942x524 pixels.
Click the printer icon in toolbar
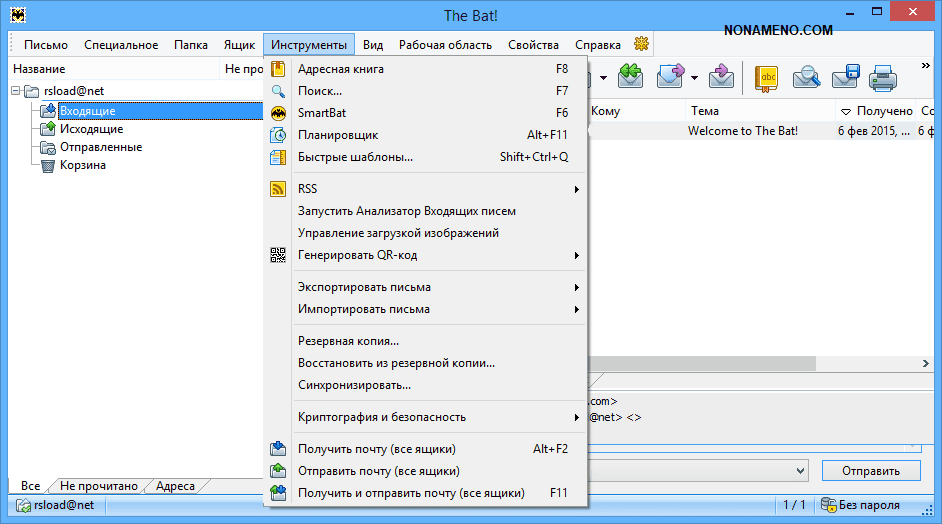tap(881, 76)
